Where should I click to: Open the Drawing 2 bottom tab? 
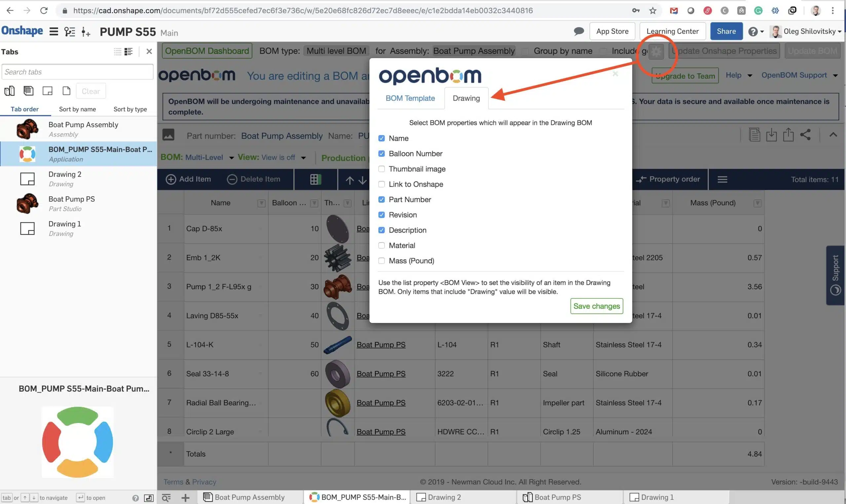tap(463, 497)
